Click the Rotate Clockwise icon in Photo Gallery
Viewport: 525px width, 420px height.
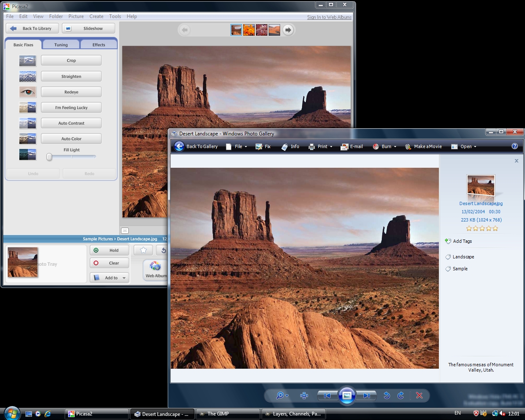[401, 395]
